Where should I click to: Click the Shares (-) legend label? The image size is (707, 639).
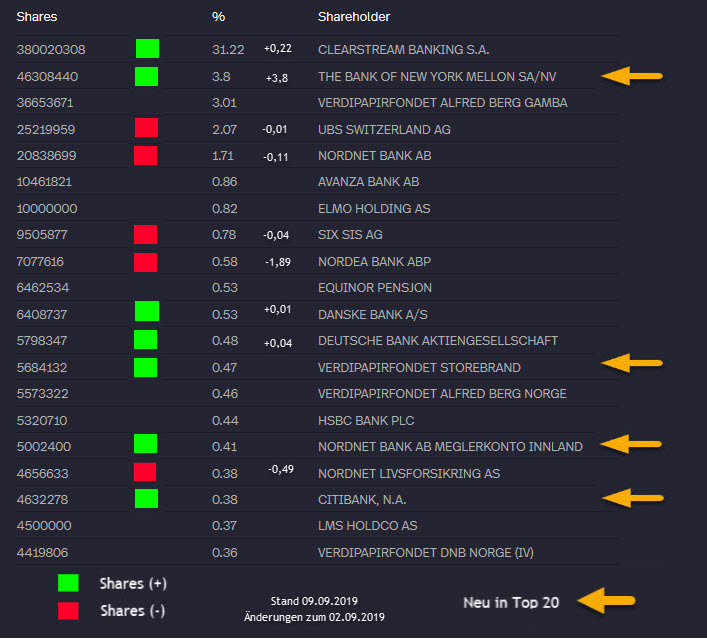click(x=133, y=611)
